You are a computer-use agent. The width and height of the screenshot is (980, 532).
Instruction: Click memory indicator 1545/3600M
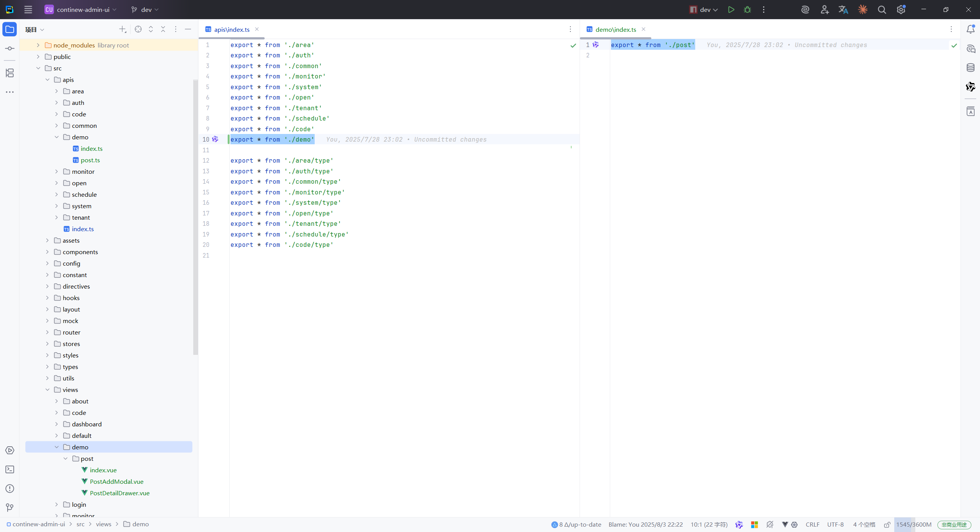[913, 524]
